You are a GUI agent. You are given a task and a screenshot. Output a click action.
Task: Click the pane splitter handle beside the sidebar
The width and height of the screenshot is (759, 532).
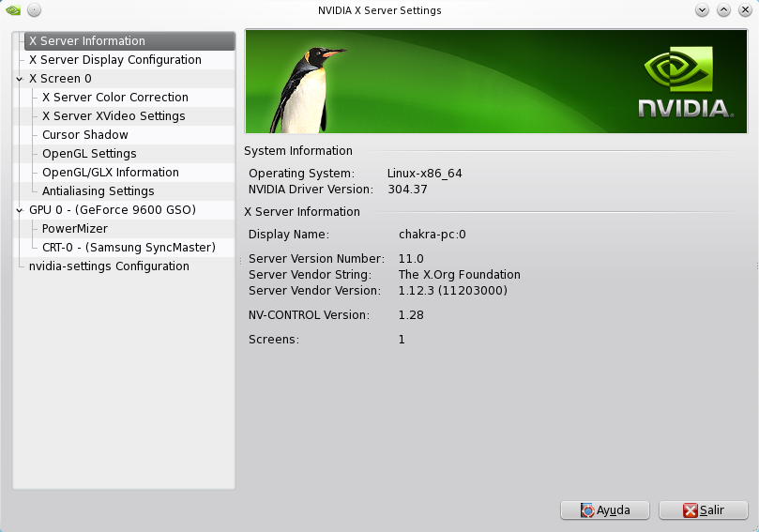point(240,262)
